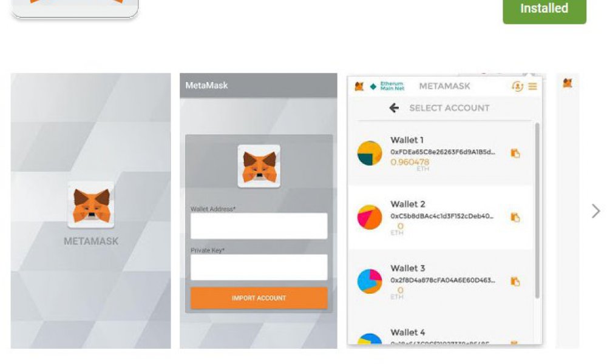This screenshot has width=607, height=364.
Task: Click the Wallet Address input field
Action: (259, 226)
